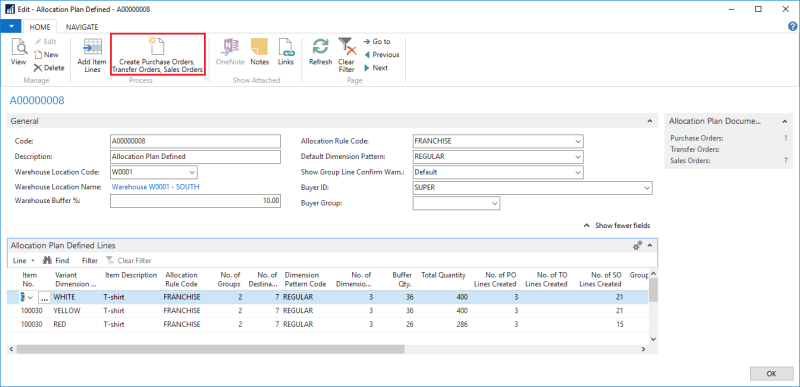
Task: Click the WHITE variant cell
Action: (x=77, y=297)
